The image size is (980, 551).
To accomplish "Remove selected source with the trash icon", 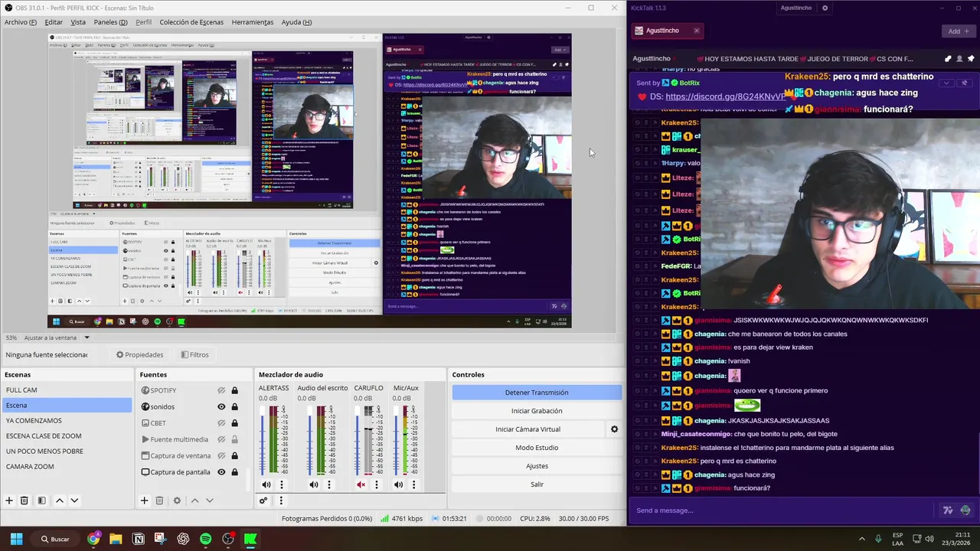I will 159,500.
